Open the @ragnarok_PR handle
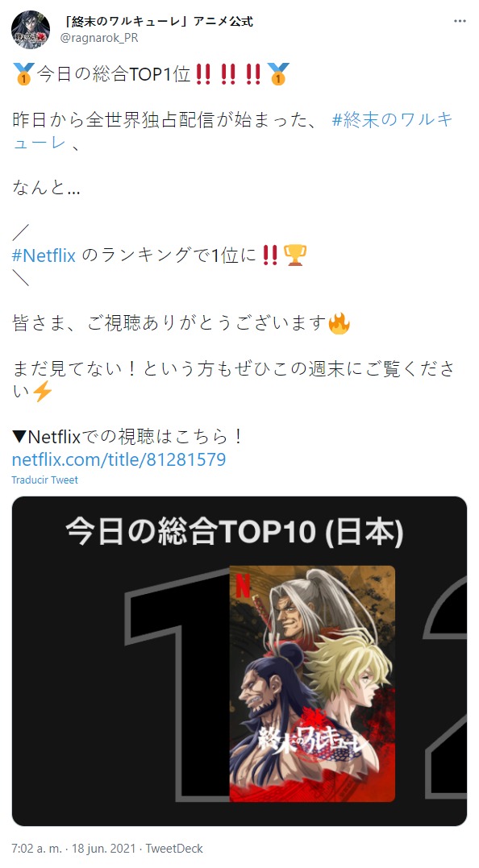The width and height of the screenshot is (479, 868). pos(99,38)
